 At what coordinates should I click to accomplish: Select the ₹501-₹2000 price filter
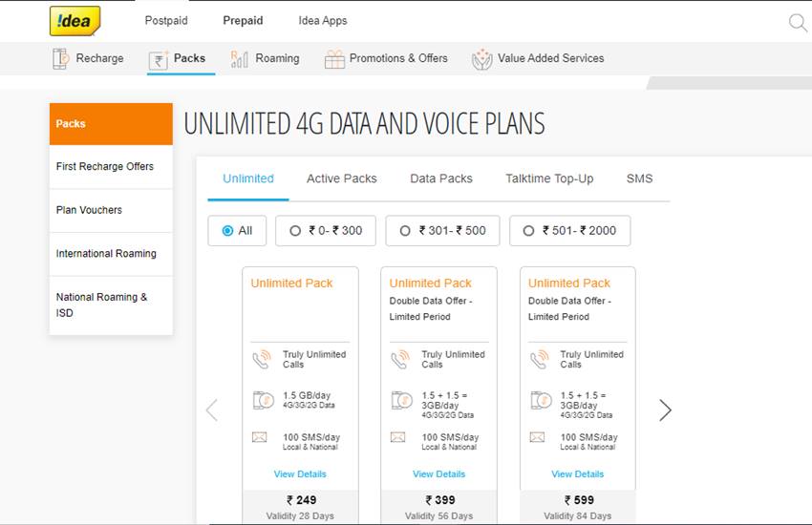pos(570,231)
